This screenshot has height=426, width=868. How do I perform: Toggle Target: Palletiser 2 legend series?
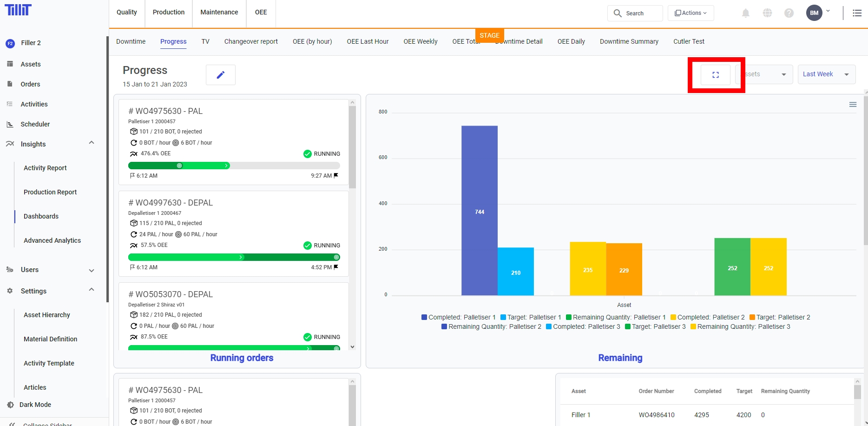(x=780, y=317)
